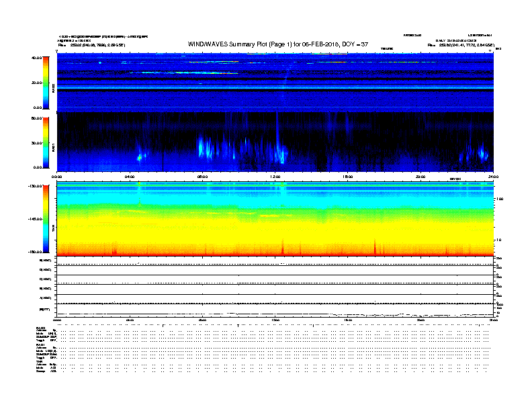Viewport: 532px width, 411px height.
Task: Click the 16:00 time tick under RAD1
Action: tap(348, 177)
